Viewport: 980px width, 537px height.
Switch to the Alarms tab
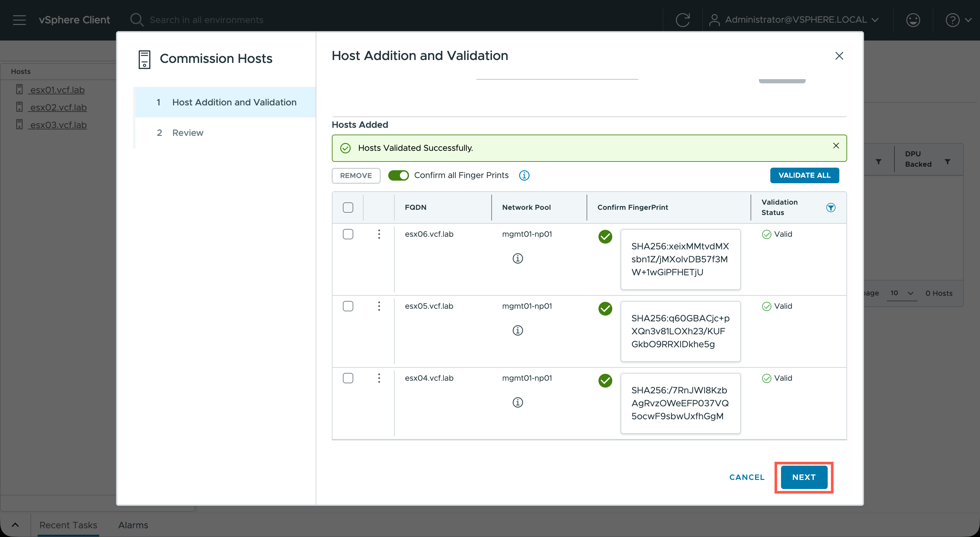point(133,525)
